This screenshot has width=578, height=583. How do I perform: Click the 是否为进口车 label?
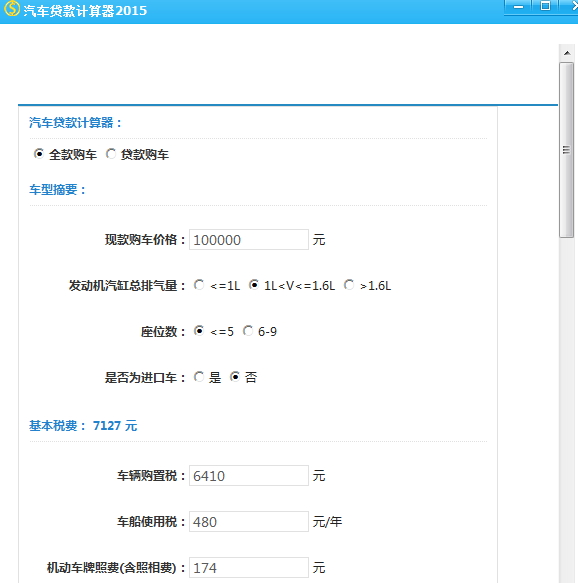pyautogui.click(x=145, y=377)
